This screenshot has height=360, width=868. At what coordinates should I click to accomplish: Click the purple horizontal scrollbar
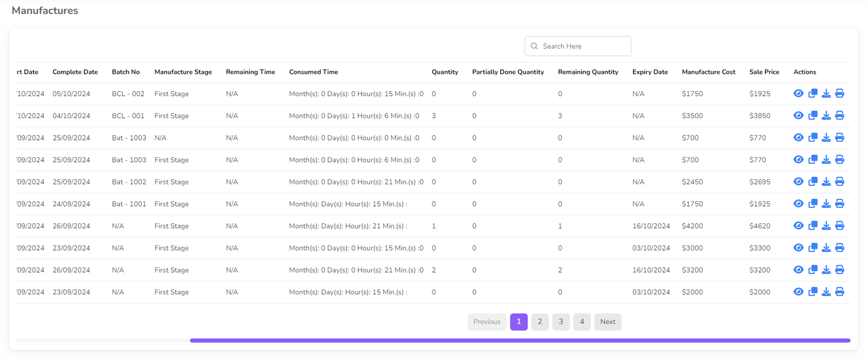(x=520, y=340)
